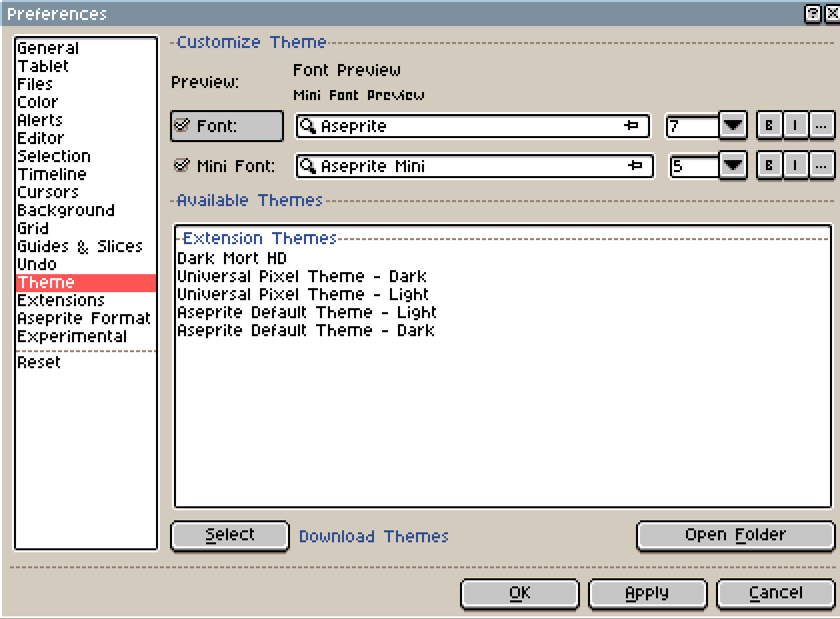This screenshot has width=840, height=619.
Task: Click Reset in the sidebar
Action: pyautogui.click(x=86, y=362)
